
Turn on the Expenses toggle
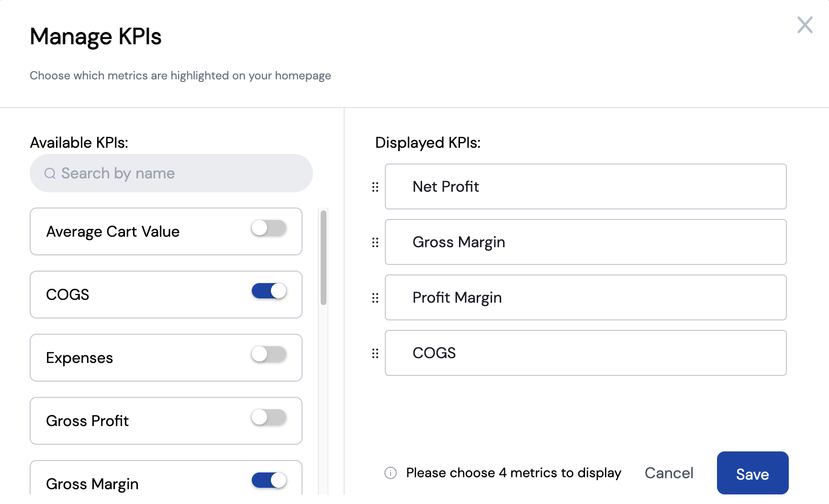(x=269, y=354)
